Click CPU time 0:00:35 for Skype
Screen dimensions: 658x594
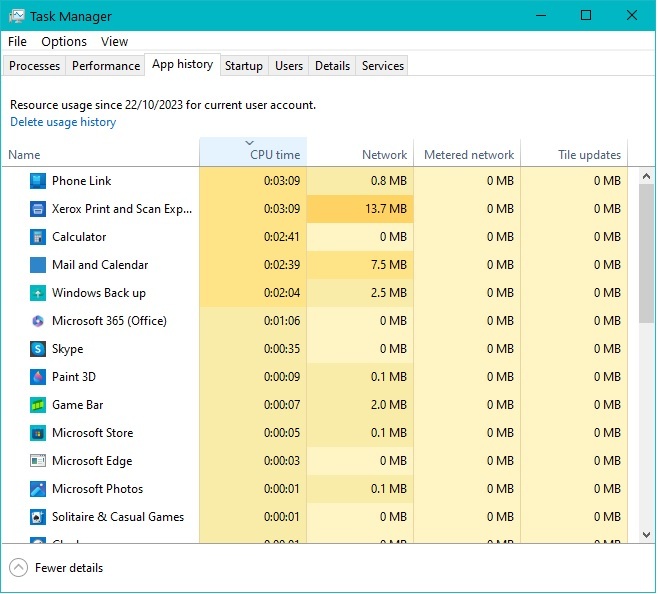click(x=282, y=349)
